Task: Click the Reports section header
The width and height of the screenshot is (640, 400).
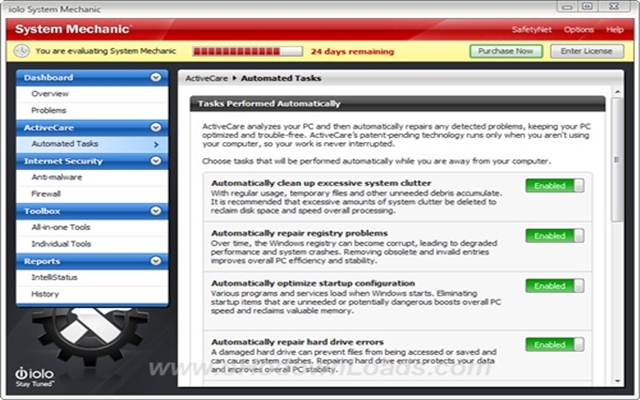Action: coord(92,261)
